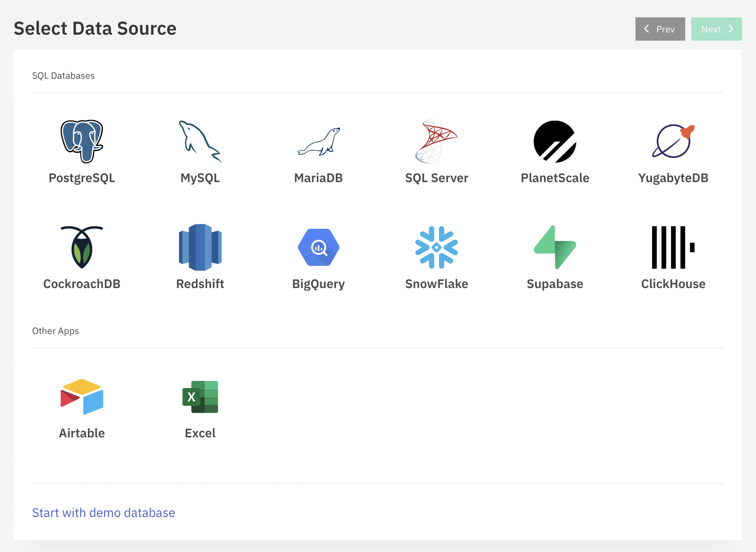Continue with the Next button
This screenshot has height=552, width=756.
[716, 29]
